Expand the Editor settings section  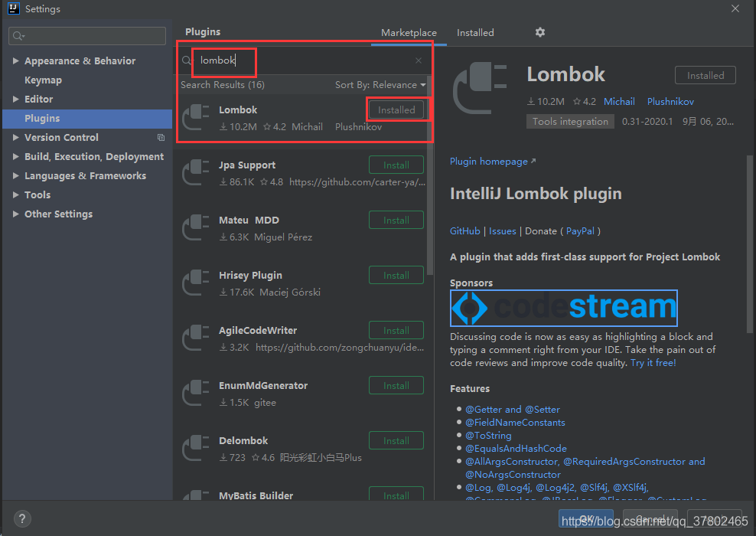pos(15,99)
